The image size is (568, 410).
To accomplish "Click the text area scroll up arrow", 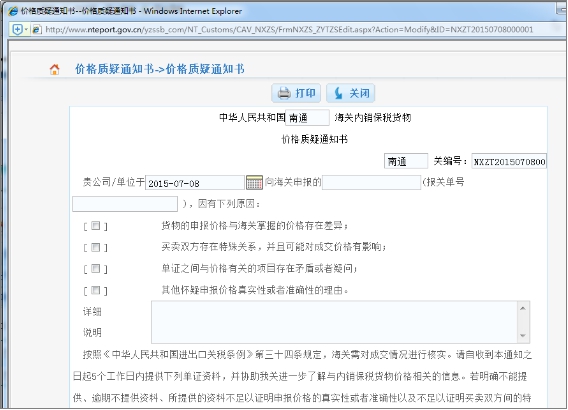I will click(x=523, y=308).
